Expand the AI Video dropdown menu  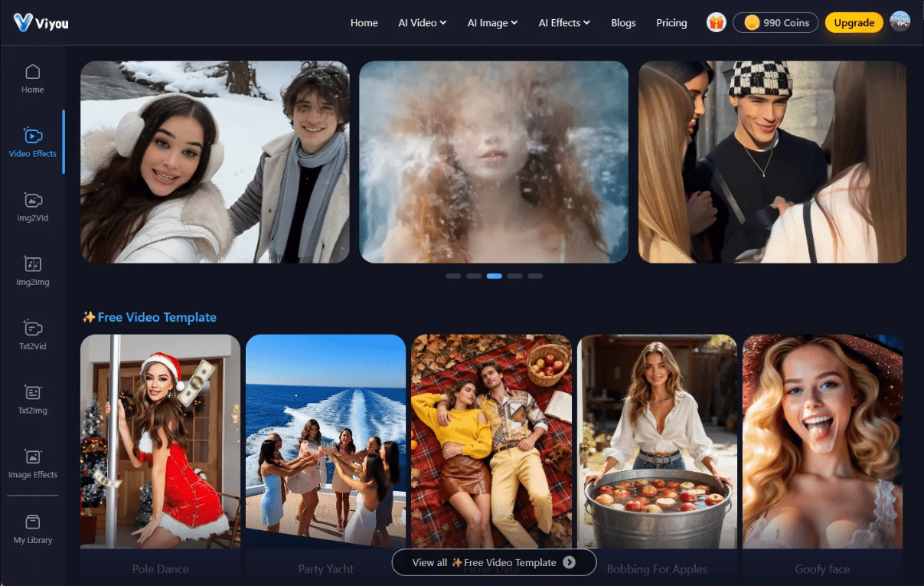pos(422,23)
